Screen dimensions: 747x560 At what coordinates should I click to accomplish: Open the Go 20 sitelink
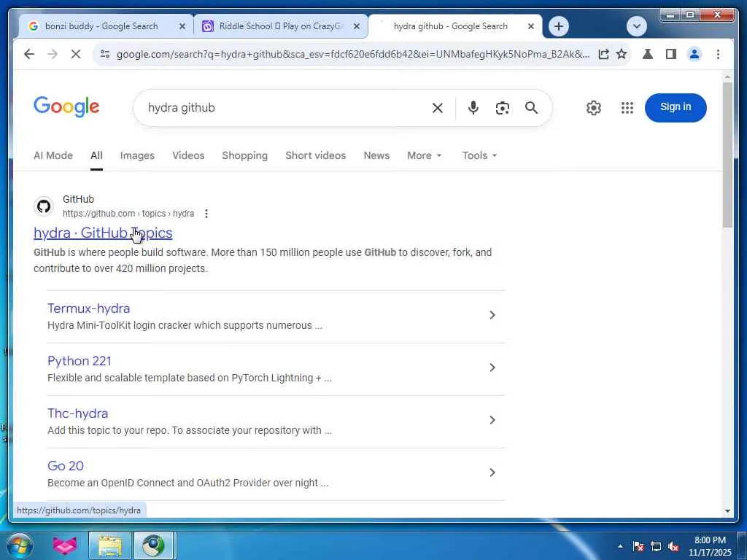coord(65,466)
